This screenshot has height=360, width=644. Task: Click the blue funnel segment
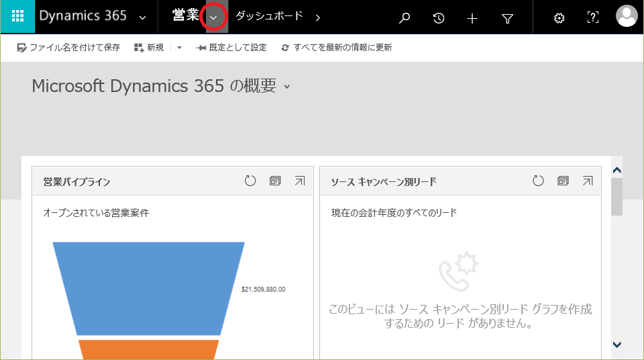click(x=149, y=288)
